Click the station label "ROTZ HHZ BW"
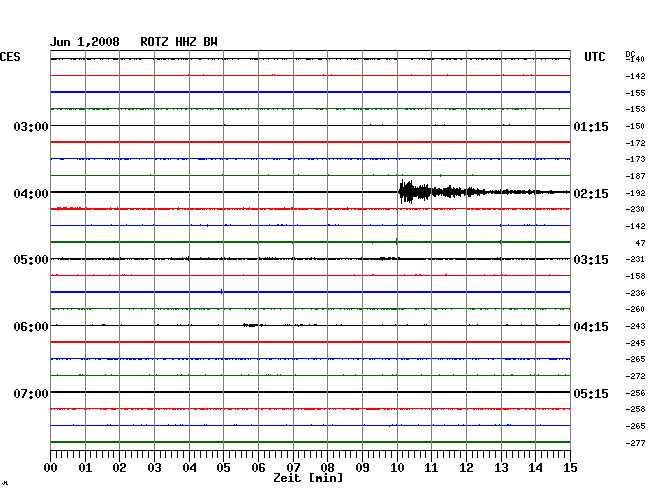This screenshot has width=650, height=494. [179, 42]
